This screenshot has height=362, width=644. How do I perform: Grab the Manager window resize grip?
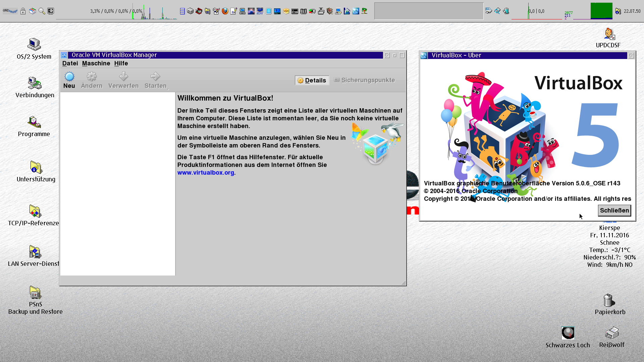click(404, 283)
